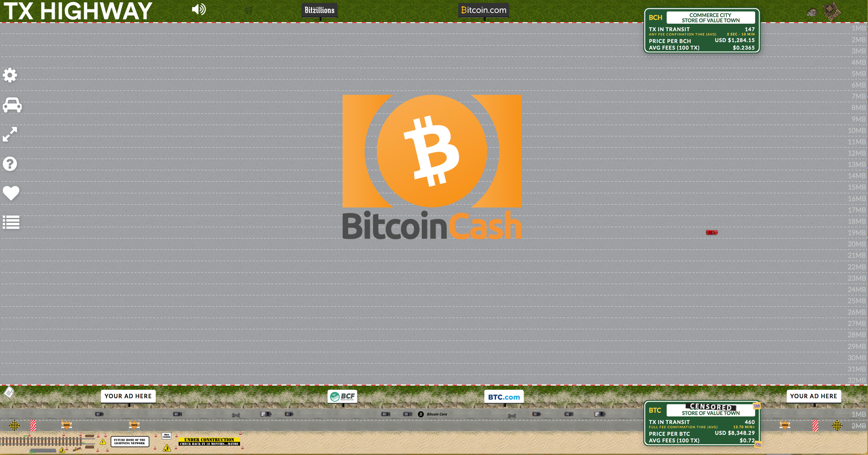Click the BTC label on the green sign
The image size is (868, 455).
click(655, 410)
